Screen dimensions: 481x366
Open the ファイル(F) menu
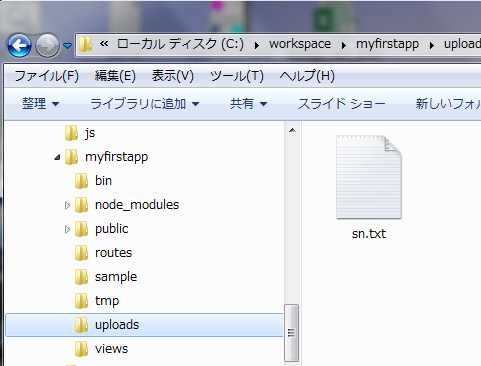(47, 76)
